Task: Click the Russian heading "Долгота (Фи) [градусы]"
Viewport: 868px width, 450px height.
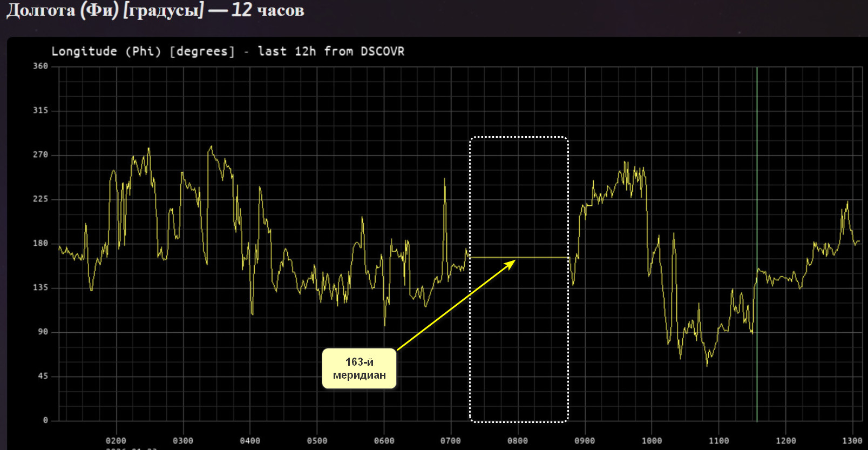Action: [x=105, y=10]
